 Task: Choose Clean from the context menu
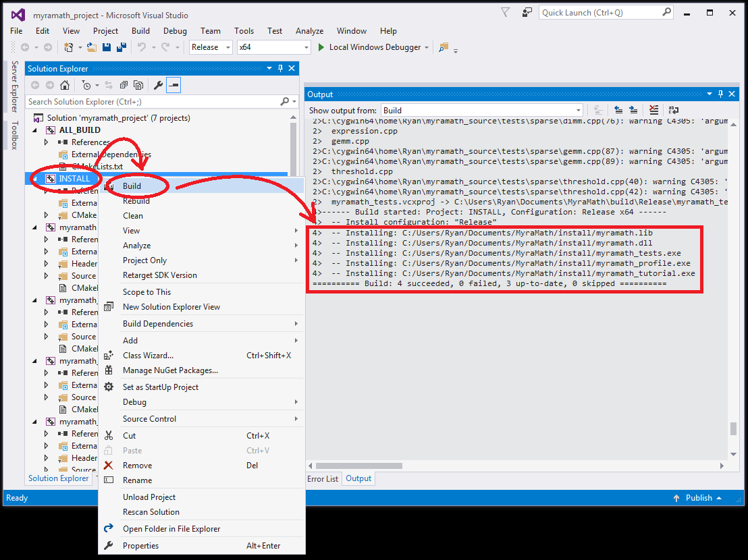[x=203, y=216]
